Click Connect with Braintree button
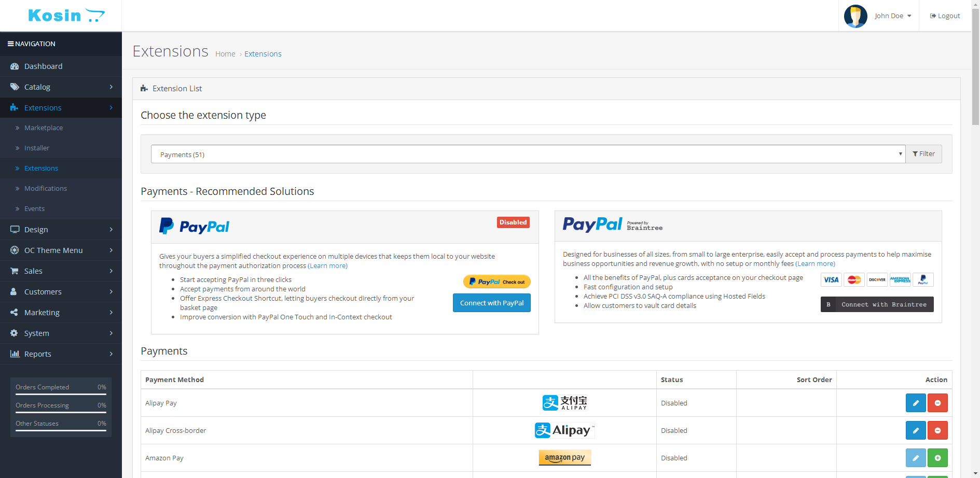The width and height of the screenshot is (980, 478). pos(877,305)
